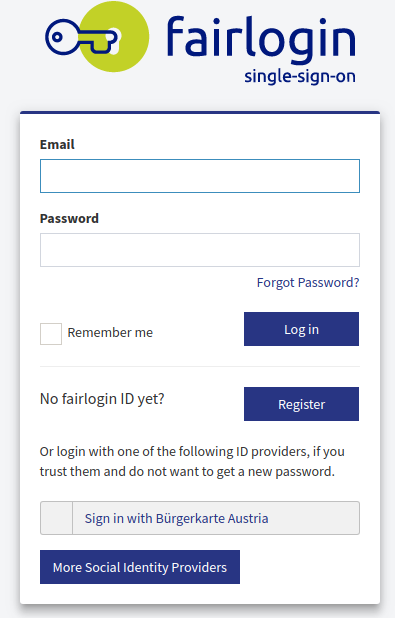The image size is (395, 618).
Task: Focus the Password input field
Action: pos(200,250)
